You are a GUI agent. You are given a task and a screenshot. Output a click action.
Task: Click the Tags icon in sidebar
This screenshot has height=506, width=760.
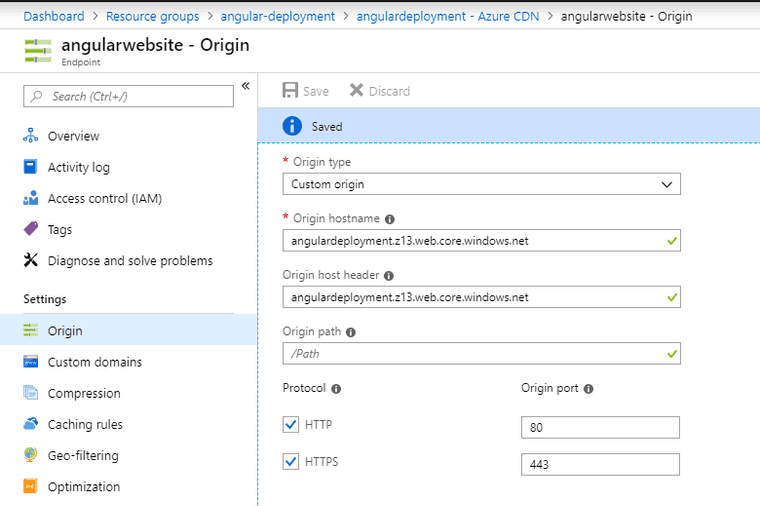pyautogui.click(x=30, y=229)
